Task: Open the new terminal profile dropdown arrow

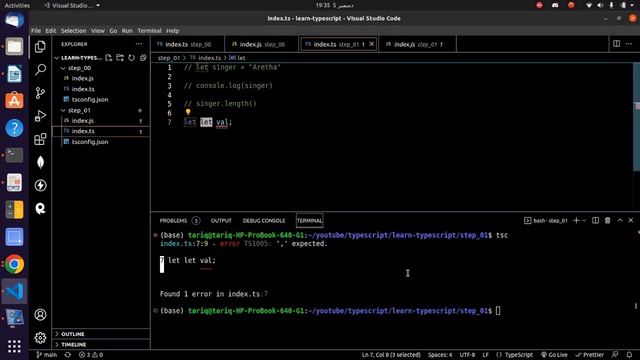Action: 584,220
